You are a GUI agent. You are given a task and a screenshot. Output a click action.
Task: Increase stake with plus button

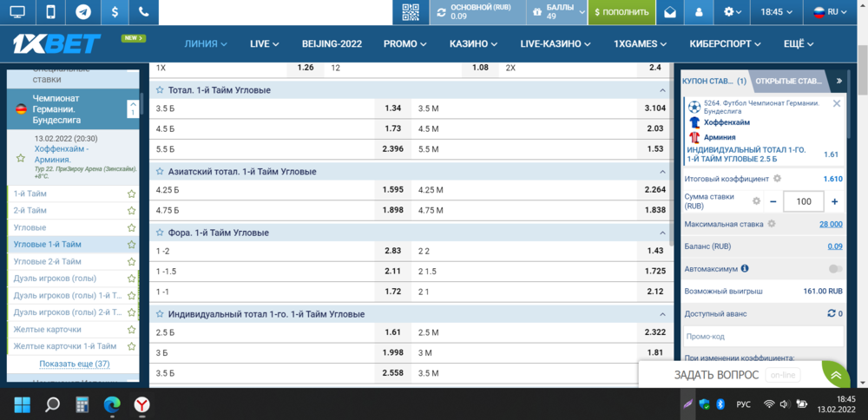click(x=835, y=201)
